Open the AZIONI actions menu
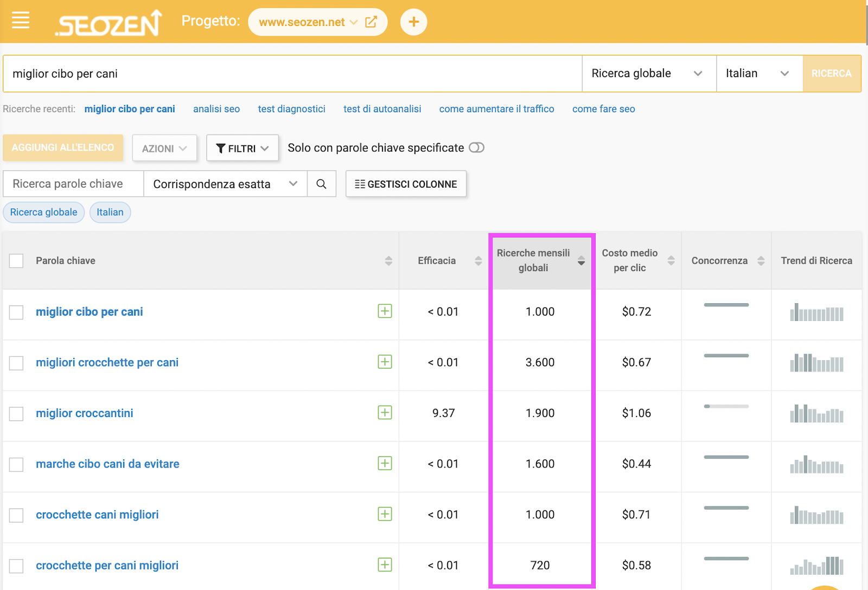The image size is (868, 590). pyautogui.click(x=164, y=148)
